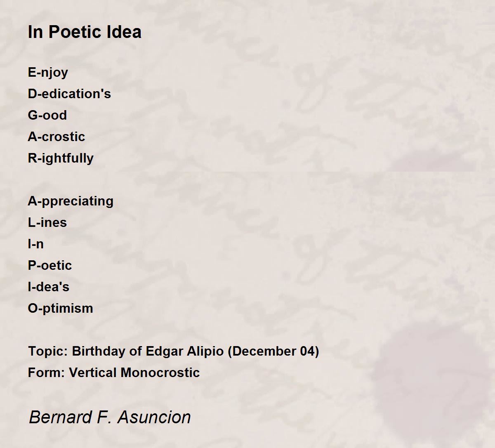
Task: Select the line 'I-dea's'
Action: (x=49, y=287)
